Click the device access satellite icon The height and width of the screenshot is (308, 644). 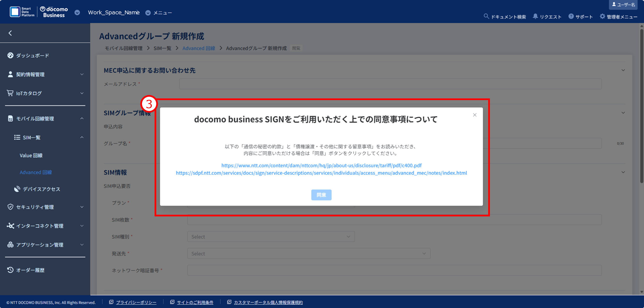[x=17, y=189]
